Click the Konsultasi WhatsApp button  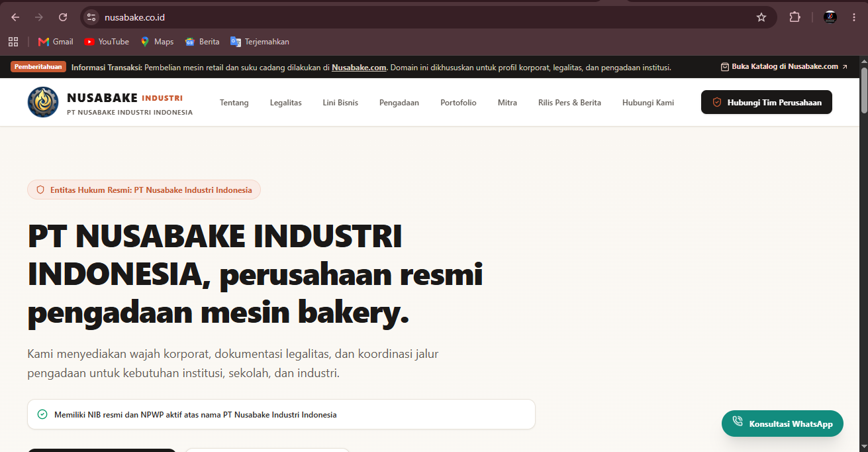coord(783,424)
